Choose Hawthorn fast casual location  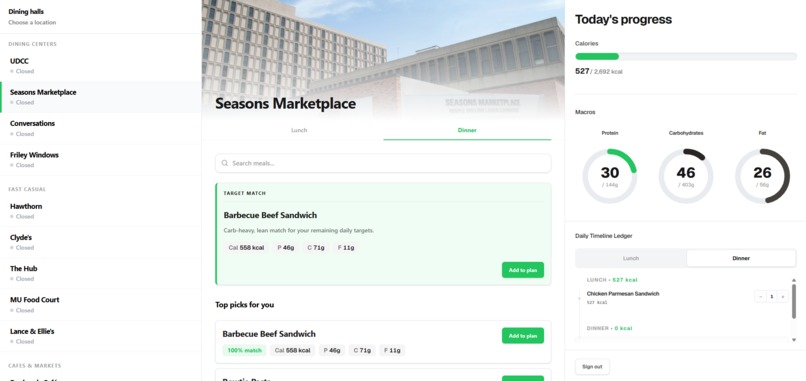click(x=101, y=211)
